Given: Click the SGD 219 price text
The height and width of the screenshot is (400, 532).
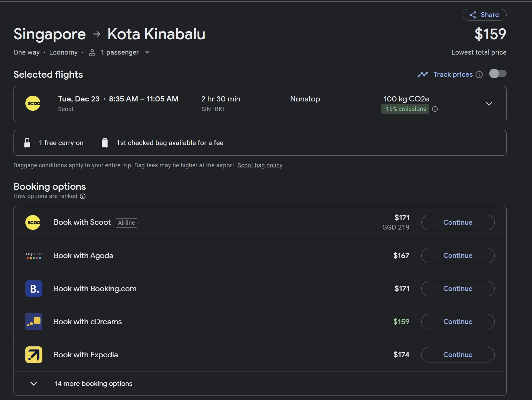Looking at the screenshot, I should point(396,227).
